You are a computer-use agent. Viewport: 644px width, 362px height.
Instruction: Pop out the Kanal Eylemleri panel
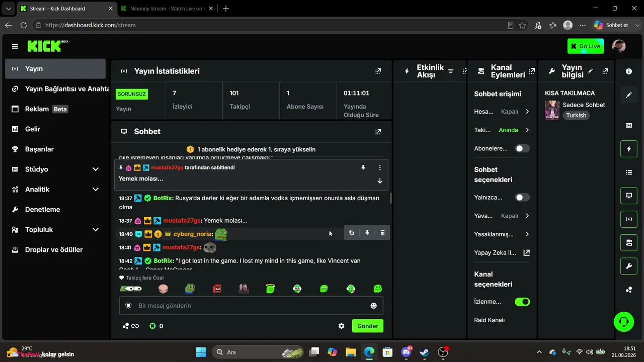[x=532, y=71]
